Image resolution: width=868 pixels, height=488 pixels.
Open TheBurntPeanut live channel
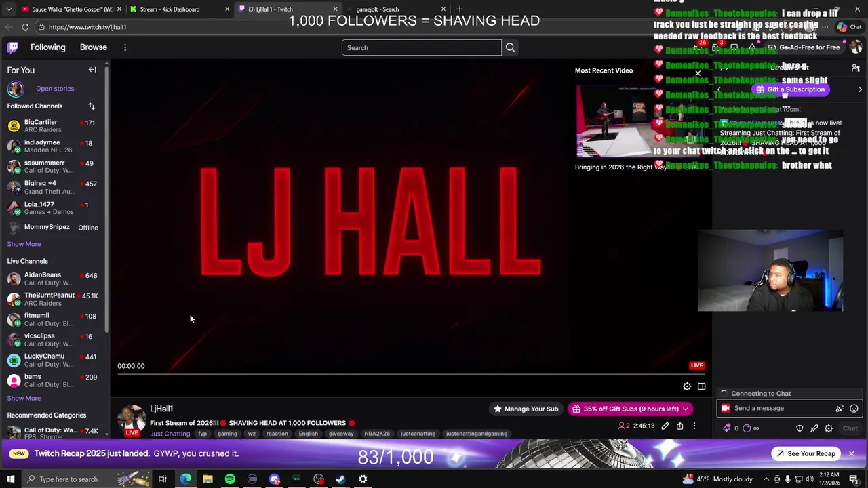tap(53, 299)
